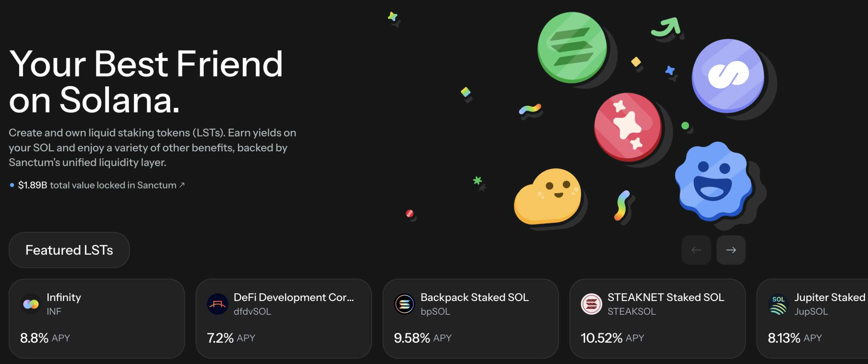
Task: Click the dfdvSOL bridge logo icon
Action: [x=218, y=304]
